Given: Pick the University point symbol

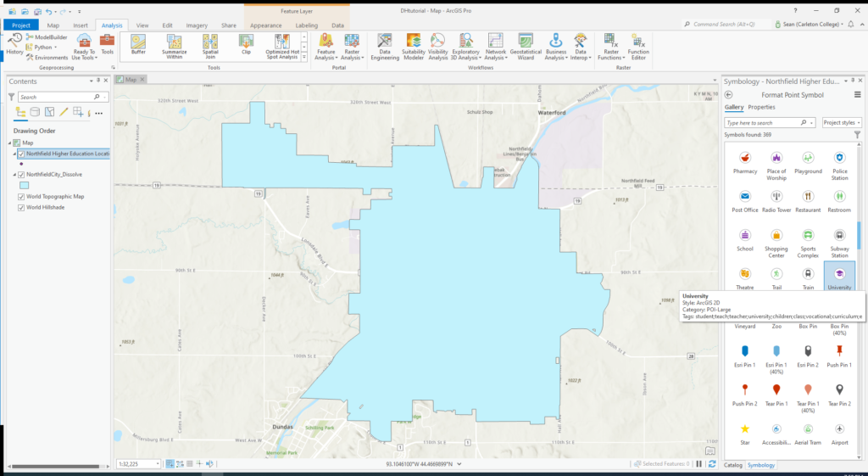Looking at the screenshot, I should tap(839, 277).
